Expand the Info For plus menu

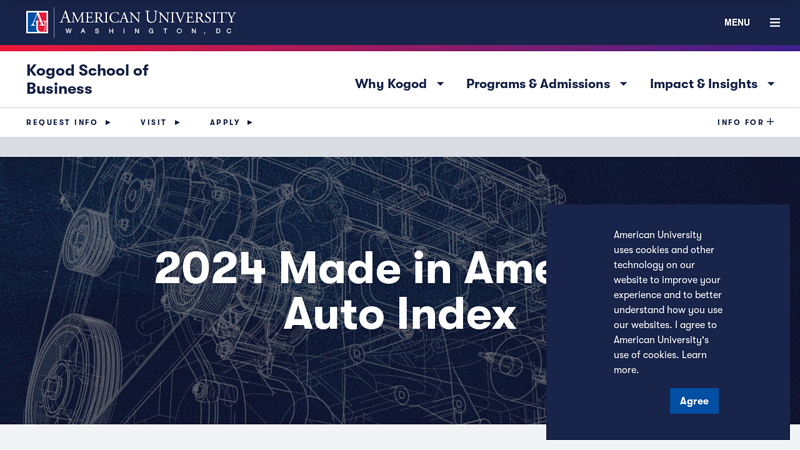(745, 122)
